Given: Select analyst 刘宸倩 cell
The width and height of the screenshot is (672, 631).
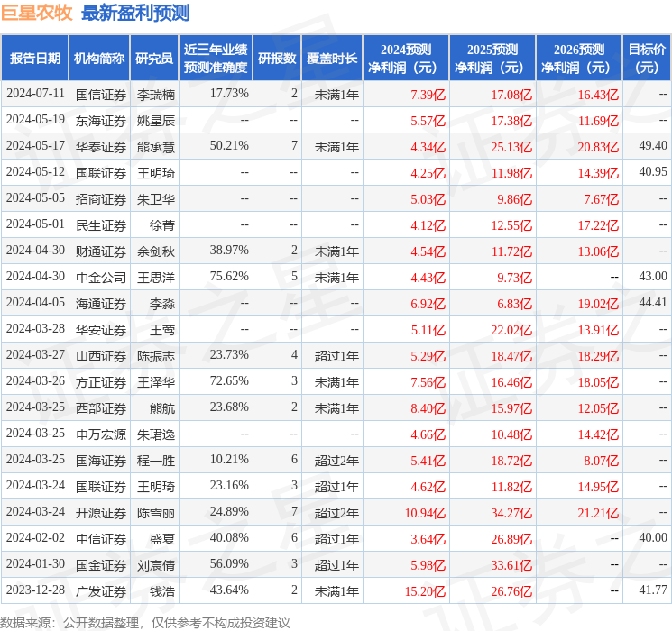Looking at the screenshot, I should [155, 564].
